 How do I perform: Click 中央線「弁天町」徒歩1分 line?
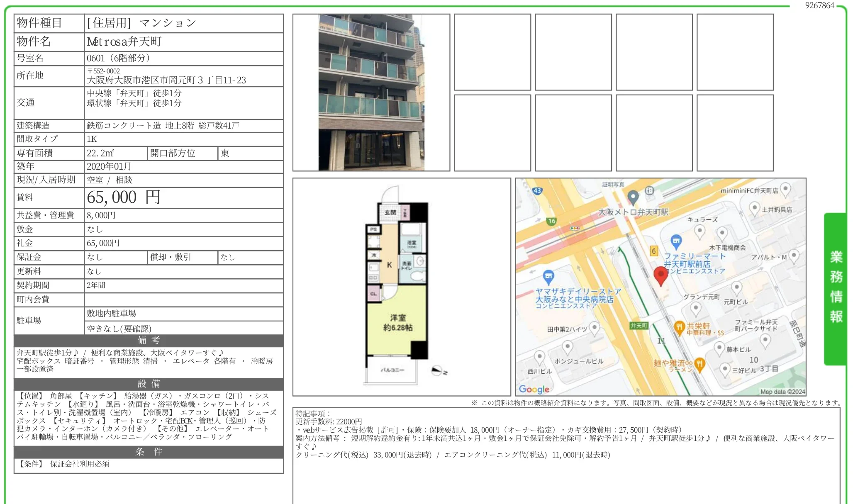pyautogui.click(x=134, y=93)
